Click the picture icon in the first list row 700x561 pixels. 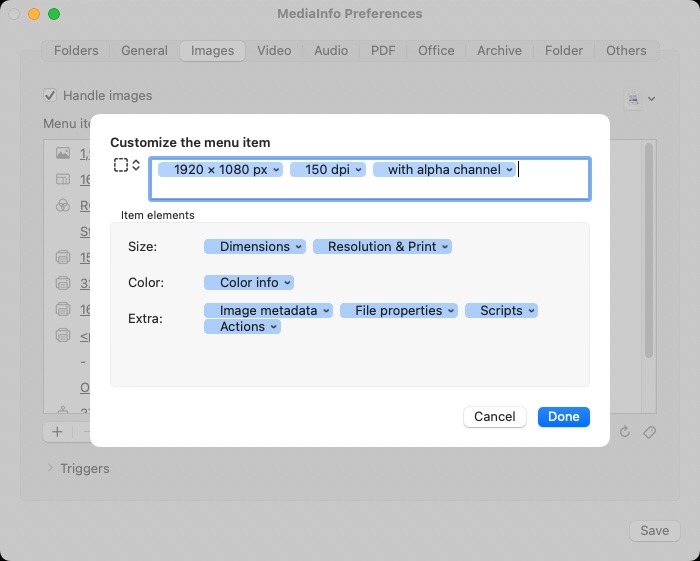(63, 153)
